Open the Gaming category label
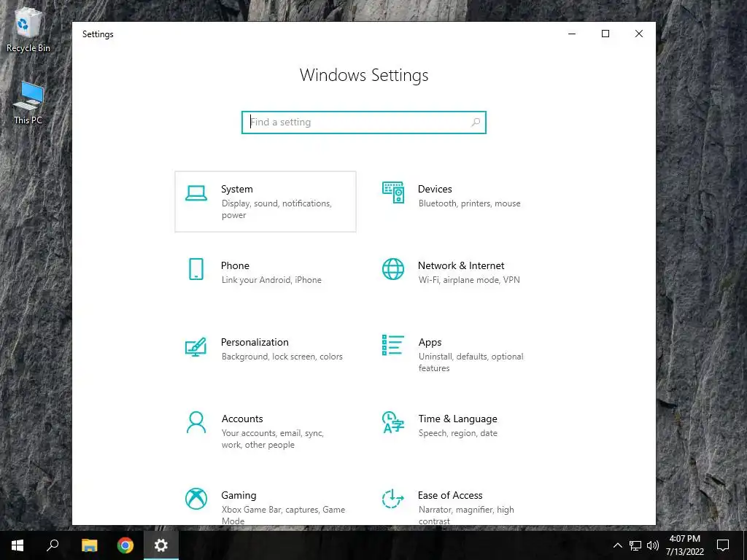 point(239,495)
